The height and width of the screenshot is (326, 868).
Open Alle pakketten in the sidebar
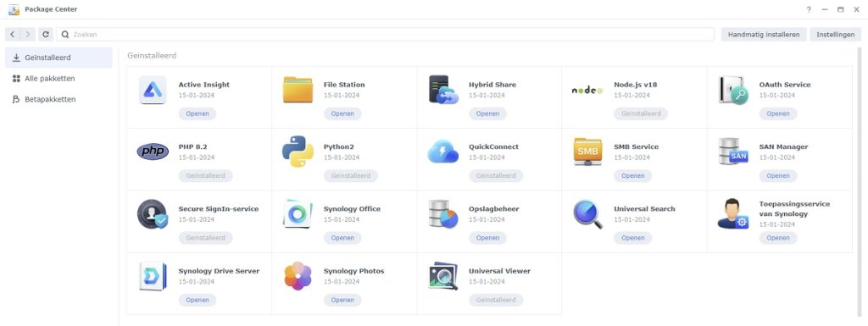tap(58, 79)
